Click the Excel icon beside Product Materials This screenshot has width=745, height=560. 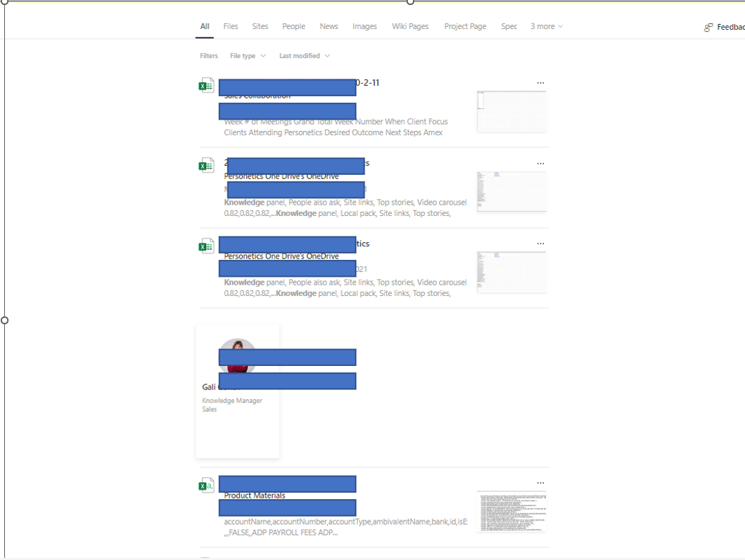click(x=206, y=485)
